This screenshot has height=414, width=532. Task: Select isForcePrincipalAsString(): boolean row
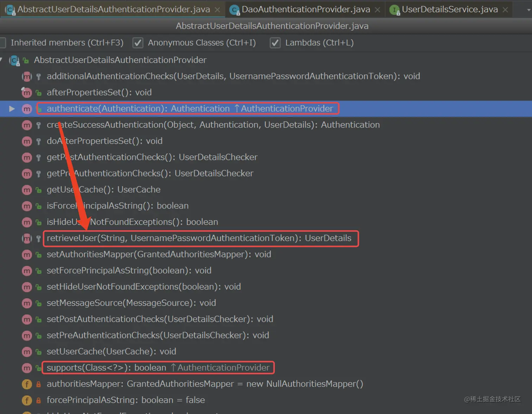pyautogui.click(x=266, y=206)
